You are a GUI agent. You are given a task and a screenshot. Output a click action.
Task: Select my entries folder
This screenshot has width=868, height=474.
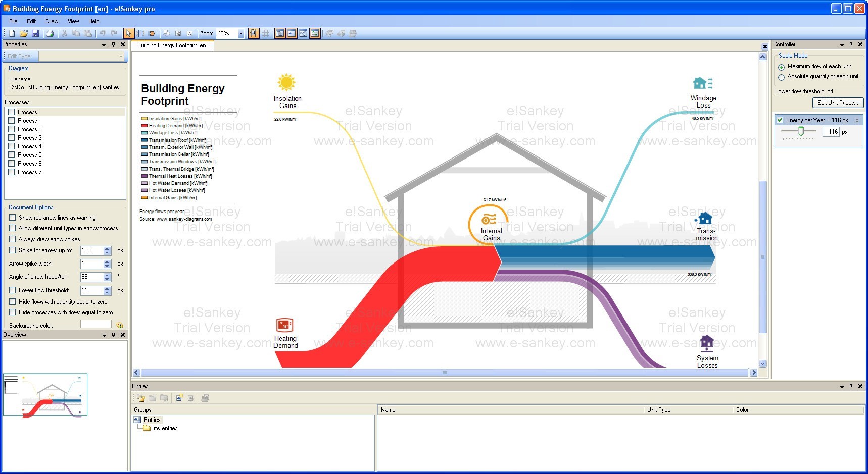pyautogui.click(x=165, y=428)
